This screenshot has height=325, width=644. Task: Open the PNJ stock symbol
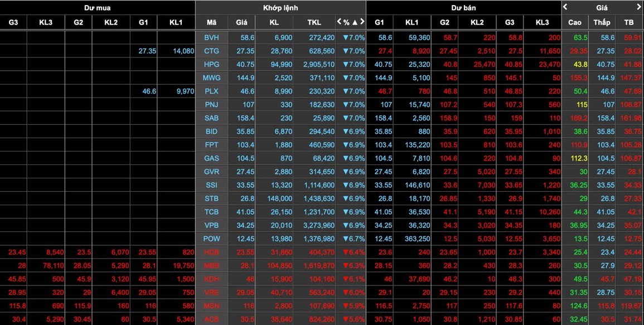211,105
